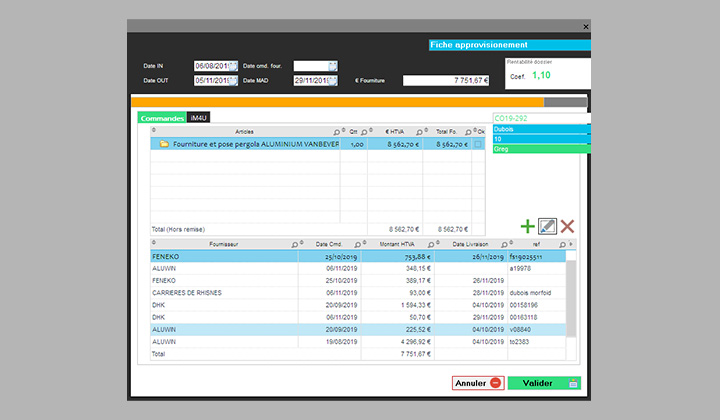Click the red X delete icon
This screenshot has height=420, width=720.
(567, 227)
